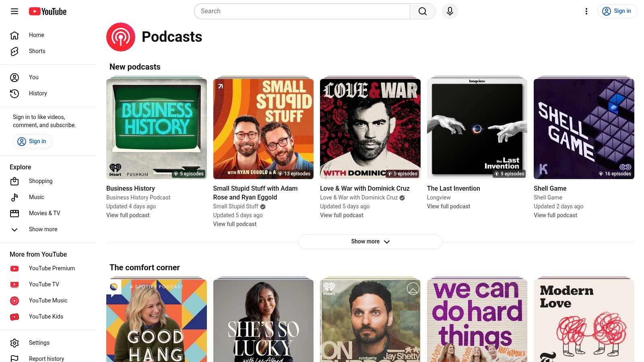The image size is (644, 362).
Task: Open Movies & TV from the sidebar
Action: point(44,213)
